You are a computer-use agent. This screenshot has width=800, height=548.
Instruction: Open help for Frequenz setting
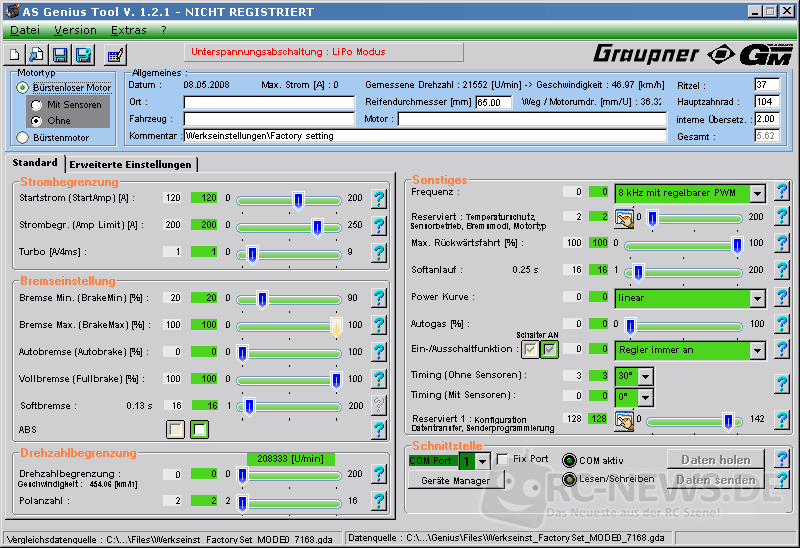782,192
